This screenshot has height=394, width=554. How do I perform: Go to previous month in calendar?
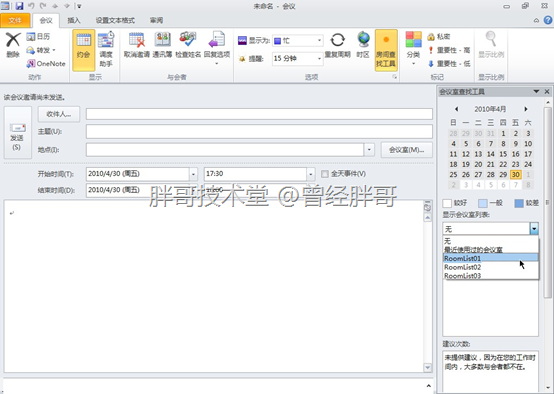[456, 109]
